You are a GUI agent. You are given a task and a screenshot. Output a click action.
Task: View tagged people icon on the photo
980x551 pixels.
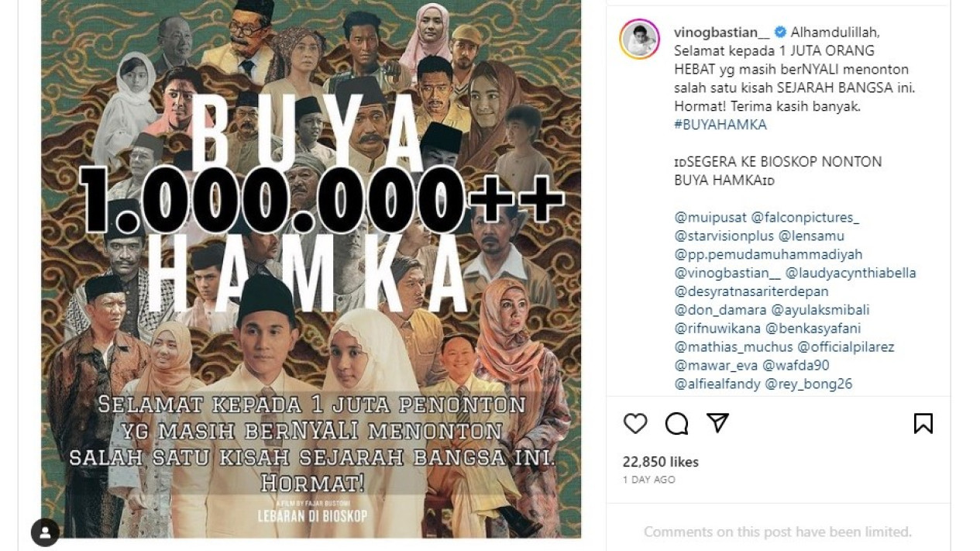coord(45,532)
